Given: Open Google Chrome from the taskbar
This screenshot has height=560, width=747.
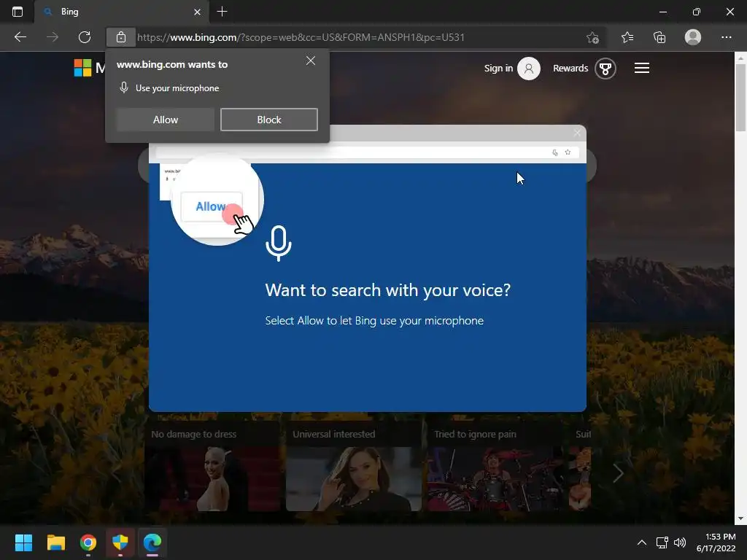Looking at the screenshot, I should coord(88,542).
